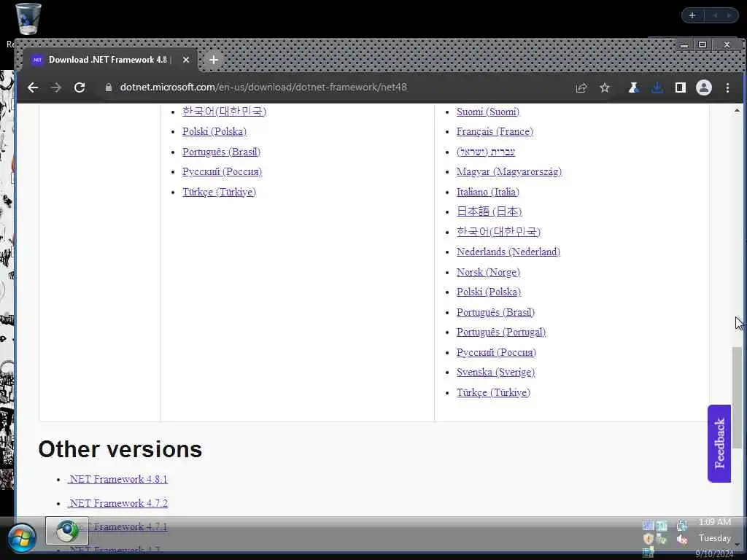The width and height of the screenshot is (747, 560).
Task: Click the forward navigation arrow
Action: (x=55, y=87)
